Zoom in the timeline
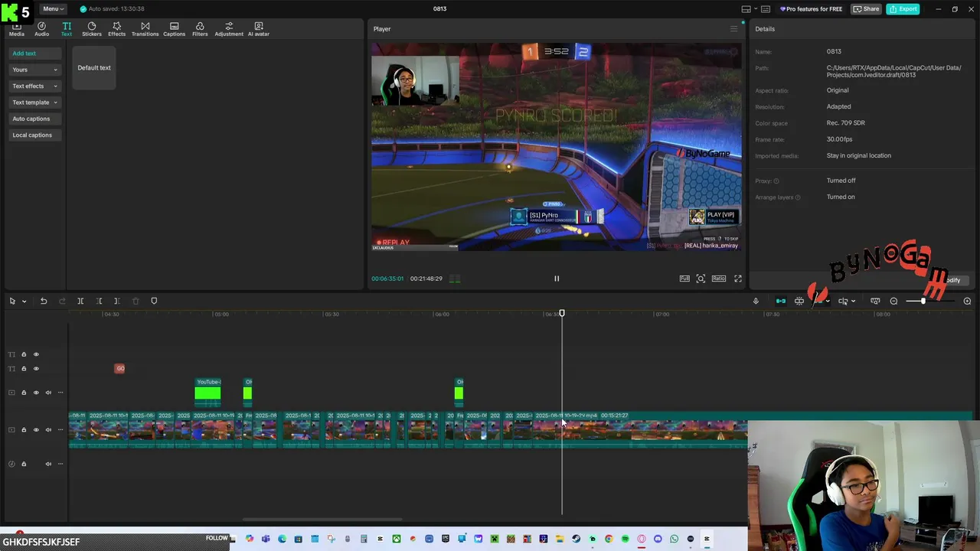Image resolution: width=980 pixels, height=551 pixels. click(x=967, y=301)
